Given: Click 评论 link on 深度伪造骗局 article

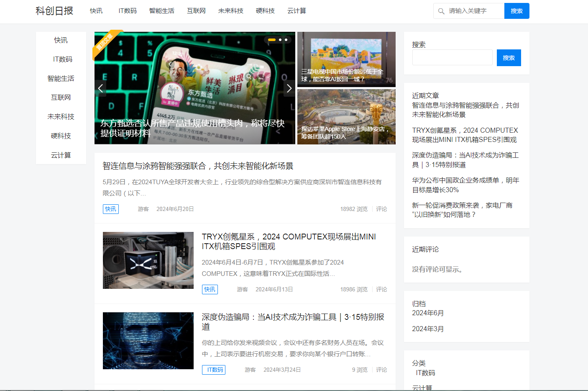Looking at the screenshot, I should (x=381, y=370).
